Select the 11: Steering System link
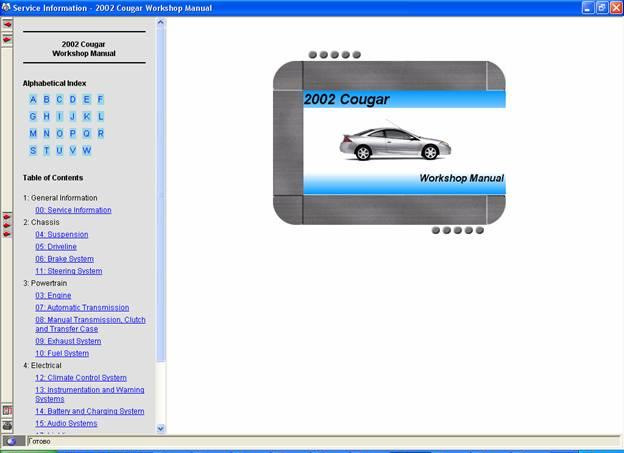The width and height of the screenshot is (624, 453). (69, 271)
